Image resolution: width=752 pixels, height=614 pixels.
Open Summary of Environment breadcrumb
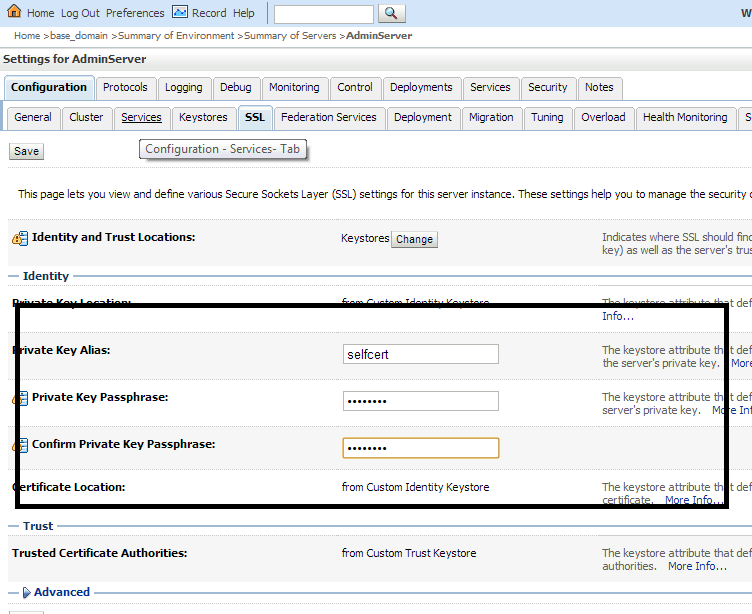[176, 35]
